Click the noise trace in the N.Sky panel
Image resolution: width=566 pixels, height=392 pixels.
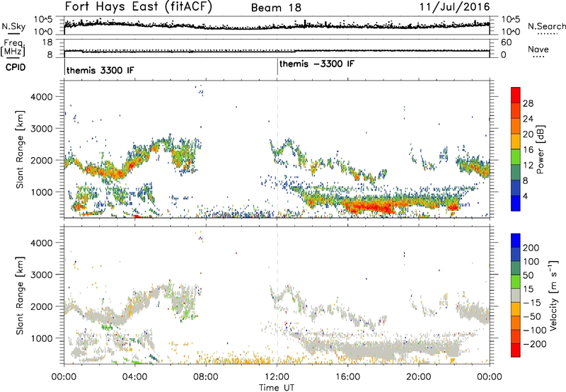point(277,25)
